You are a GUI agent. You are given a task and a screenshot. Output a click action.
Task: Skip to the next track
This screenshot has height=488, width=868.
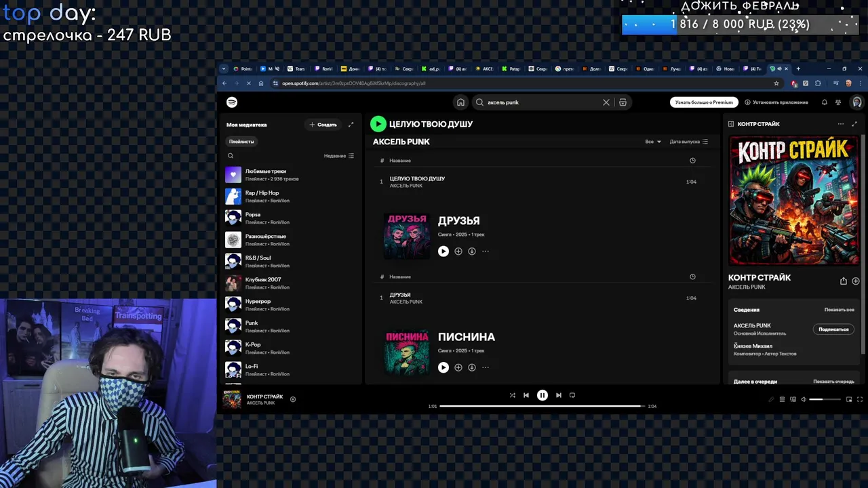(x=559, y=395)
